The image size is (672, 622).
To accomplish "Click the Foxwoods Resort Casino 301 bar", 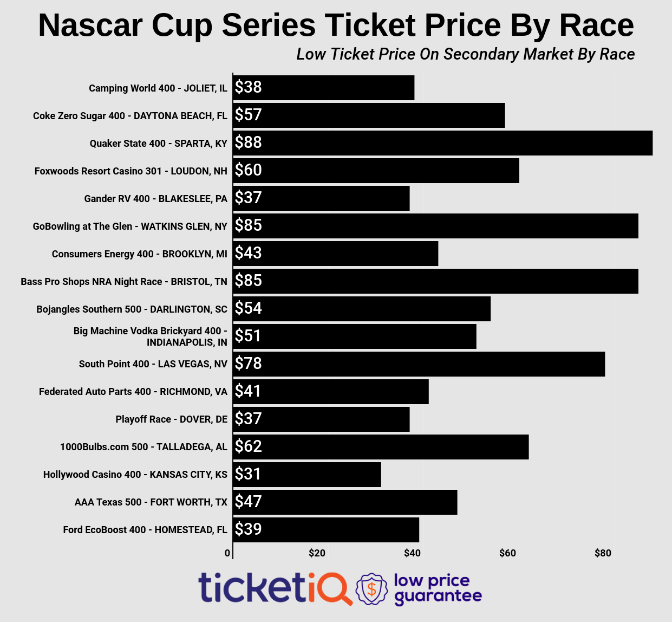I will tap(376, 171).
